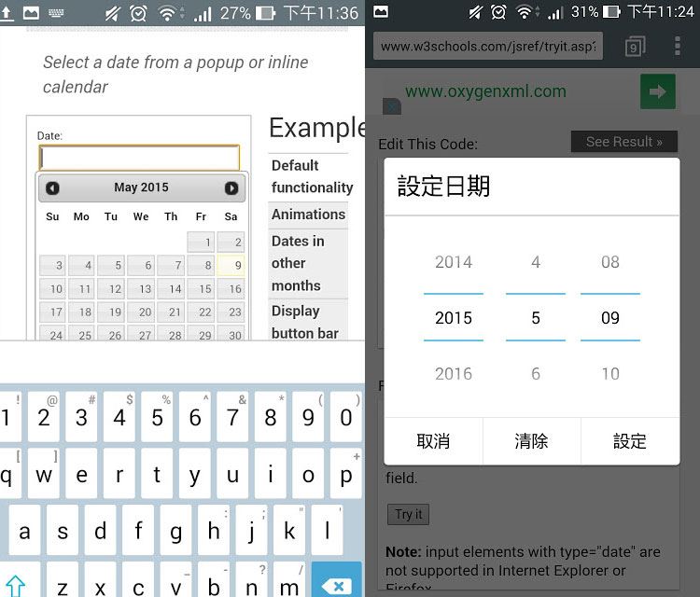Tap the Date input field
The width and height of the screenshot is (700, 597).
click(x=139, y=158)
